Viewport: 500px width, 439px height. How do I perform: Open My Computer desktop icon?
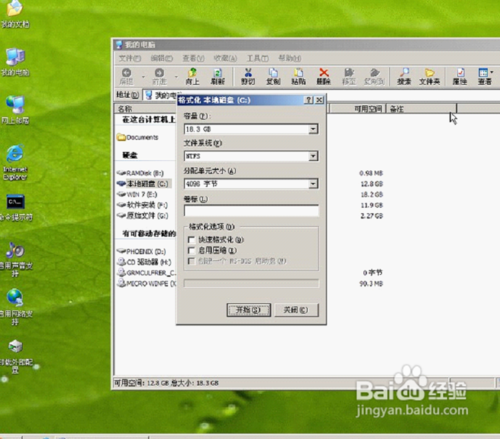pos(15,62)
